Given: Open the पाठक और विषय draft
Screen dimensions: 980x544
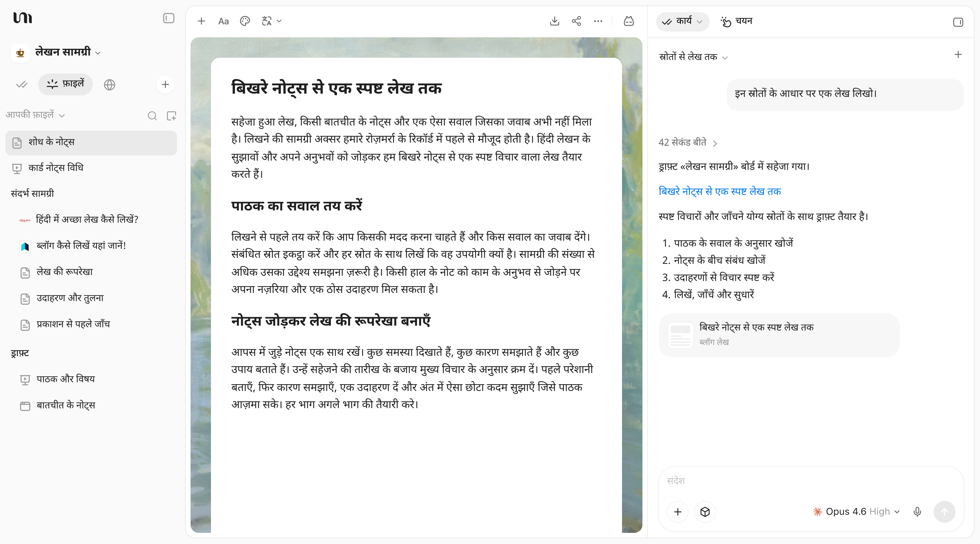Looking at the screenshot, I should click(x=91, y=379).
